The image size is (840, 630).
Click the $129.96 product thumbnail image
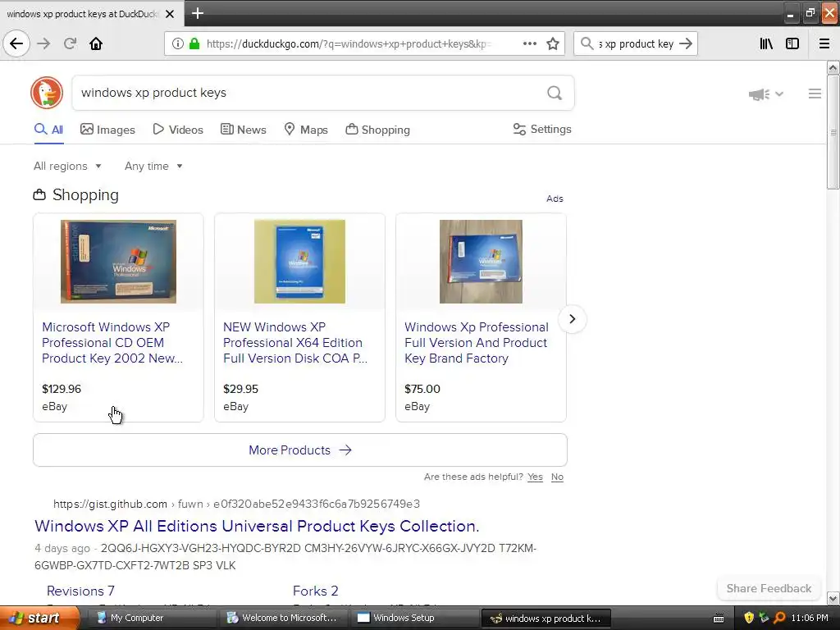[118, 262]
